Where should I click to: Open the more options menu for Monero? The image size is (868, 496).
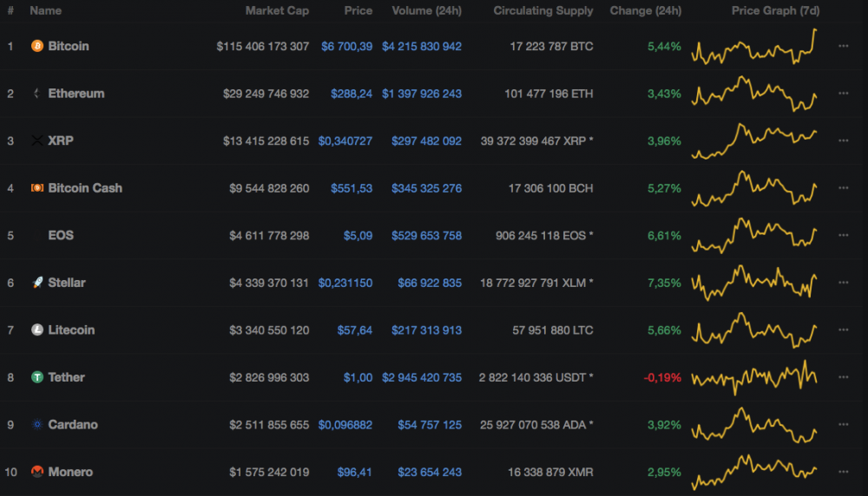click(843, 472)
